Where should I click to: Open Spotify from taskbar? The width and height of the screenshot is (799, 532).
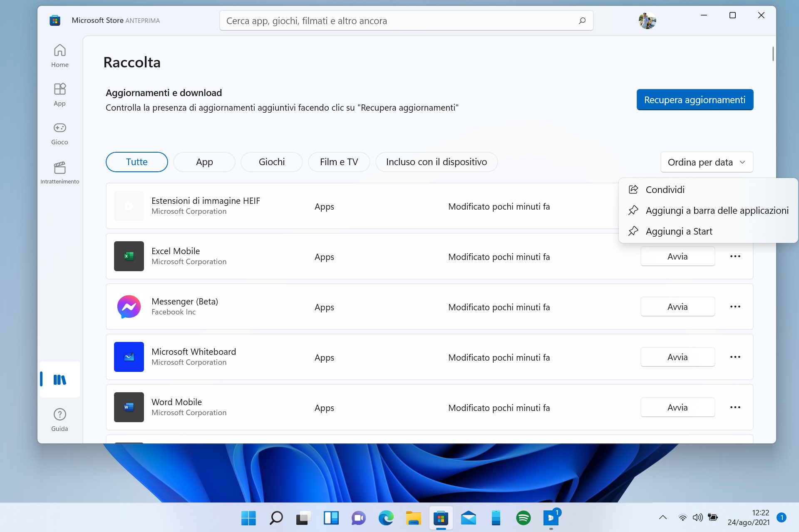pyautogui.click(x=523, y=518)
